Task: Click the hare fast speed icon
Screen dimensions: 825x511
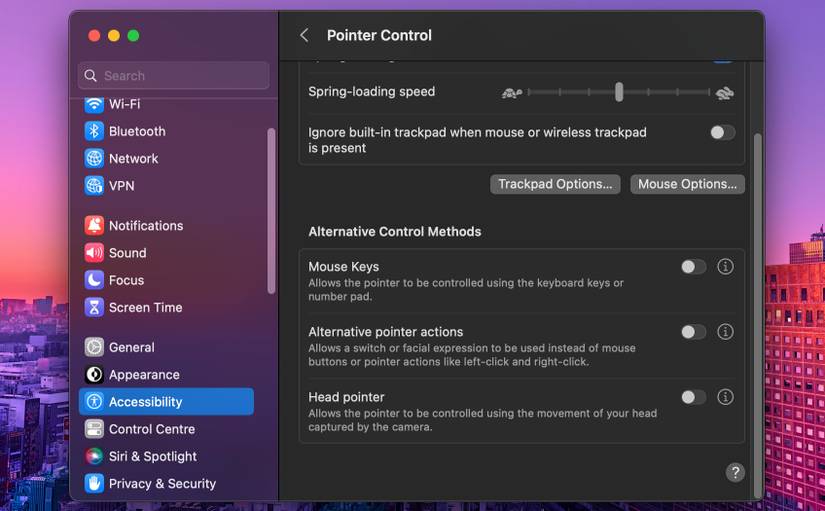Action: click(x=725, y=93)
